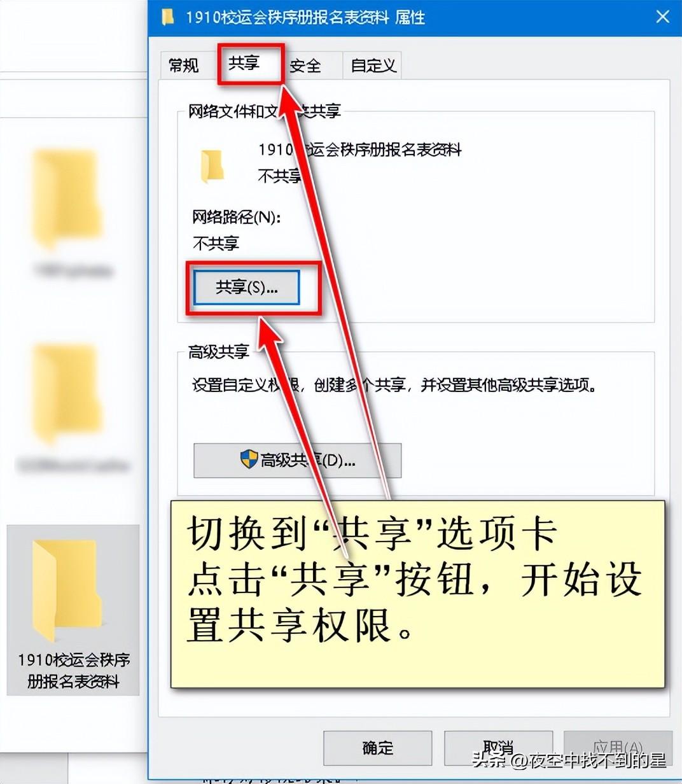The width and height of the screenshot is (682, 784).
Task: Click the yellow annotation callout box
Action: [417, 594]
